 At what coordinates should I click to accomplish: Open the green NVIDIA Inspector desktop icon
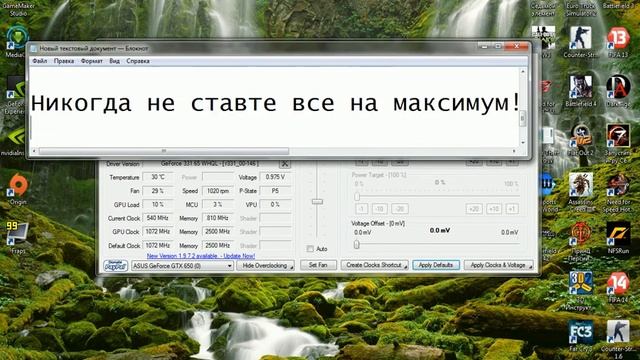17,137
